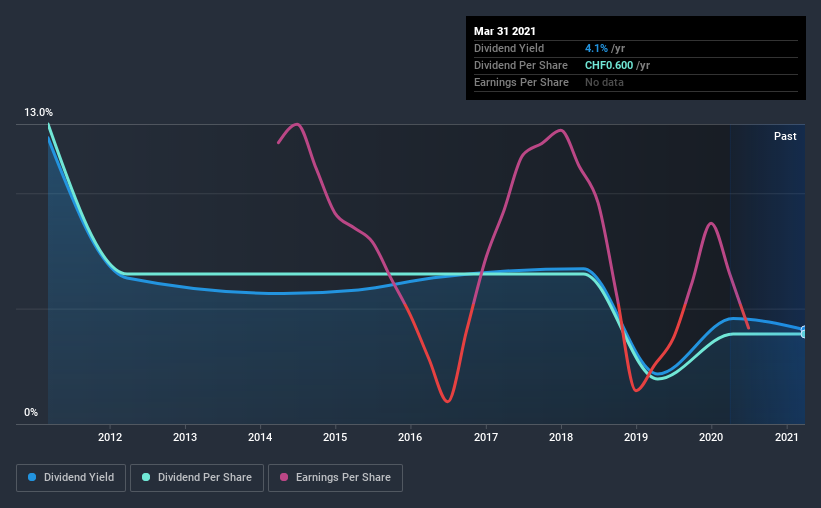Select the 2015 x-axis label
Viewport: 821px width, 508px height.
[x=335, y=437]
